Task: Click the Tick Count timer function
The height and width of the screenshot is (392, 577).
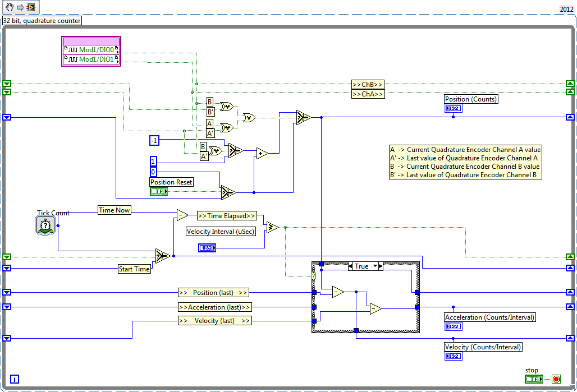Action: [x=45, y=225]
